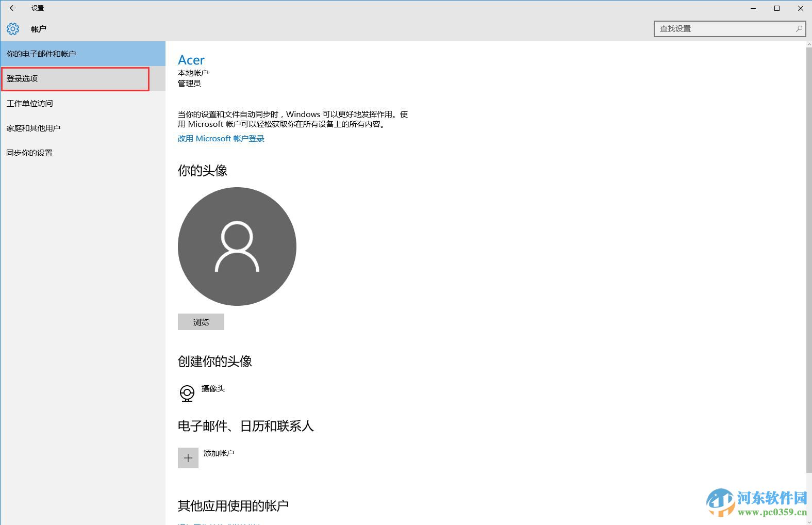Click the 创建你的头像 heading
The image size is (812, 525).
click(215, 362)
